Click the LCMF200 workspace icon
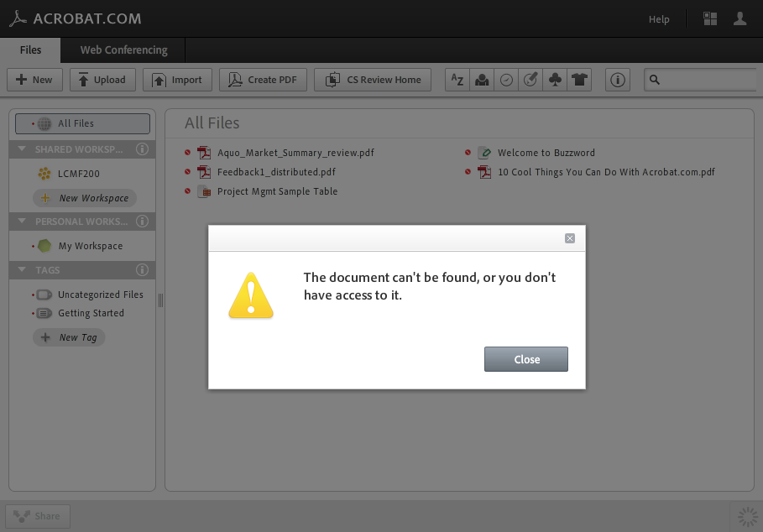The width and height of the screenshot is (763, 532). (44, 174)
